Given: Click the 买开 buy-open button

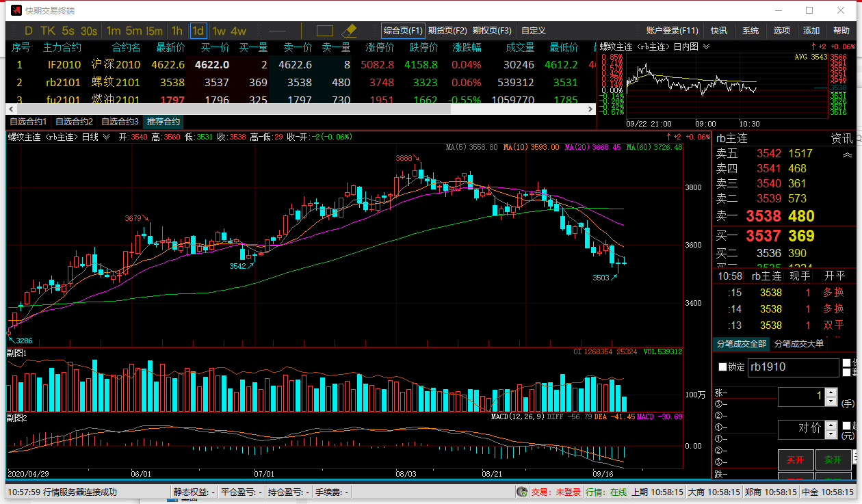Looking at the screenshot, I should 795,460.
